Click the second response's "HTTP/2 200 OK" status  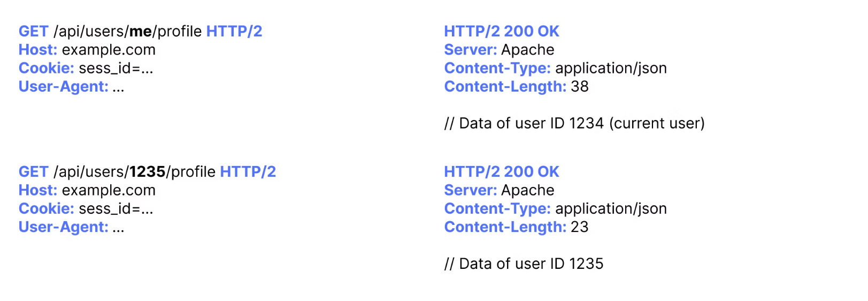(502, 172)
